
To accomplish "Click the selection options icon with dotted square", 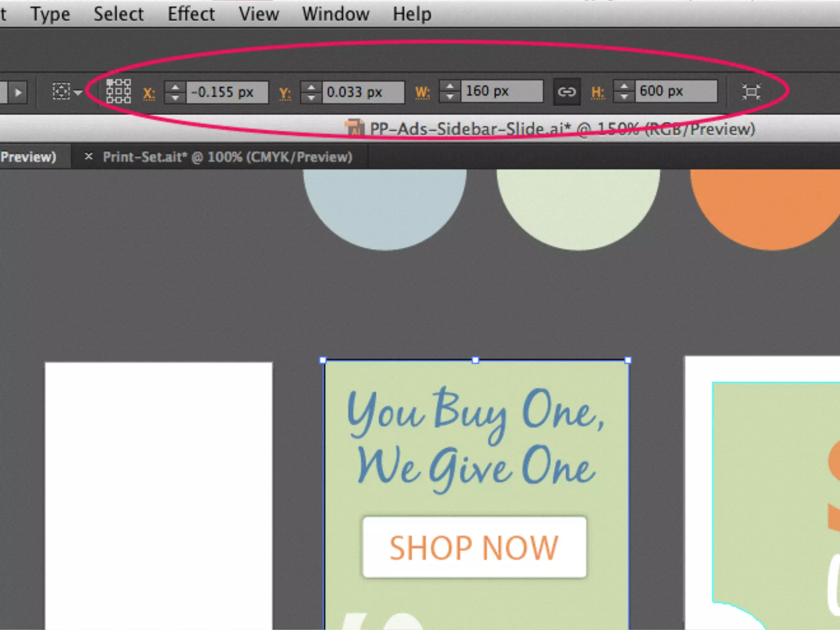I will click(x=62, y=91).
